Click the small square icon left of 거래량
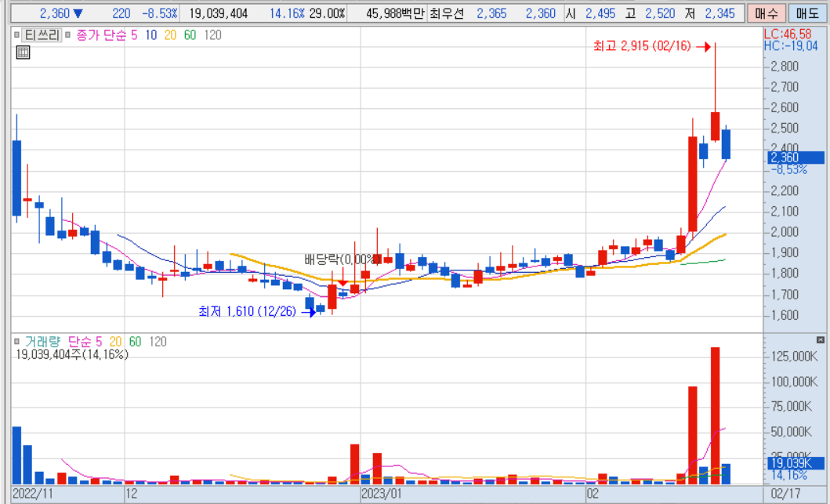 [16, 342]
